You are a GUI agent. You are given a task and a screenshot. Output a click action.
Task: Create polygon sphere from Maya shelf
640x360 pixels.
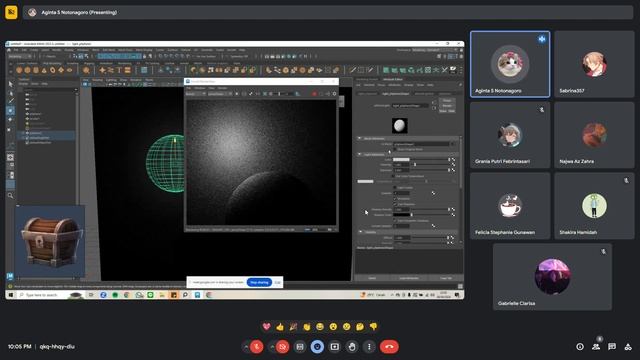(19, 70)
